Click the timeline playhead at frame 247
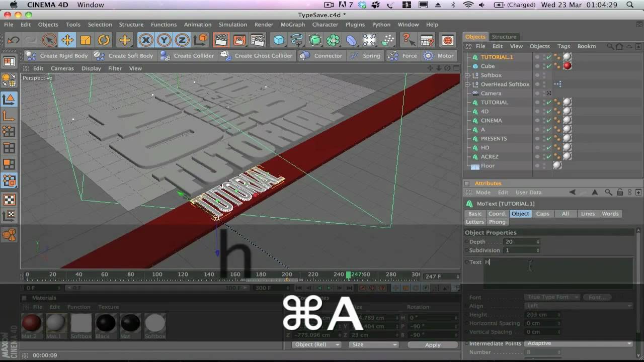Screen dimensions: 644x362 [348, 275]
